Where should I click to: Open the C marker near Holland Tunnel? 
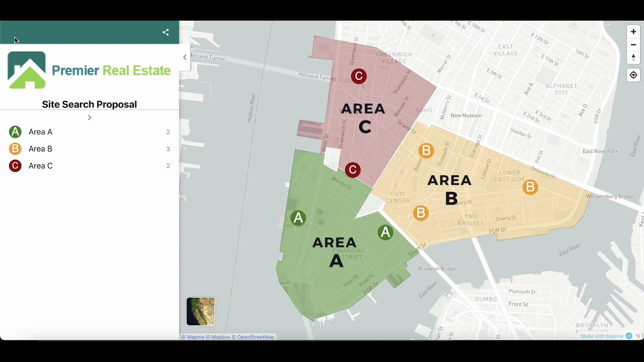[x=359, y=76]
